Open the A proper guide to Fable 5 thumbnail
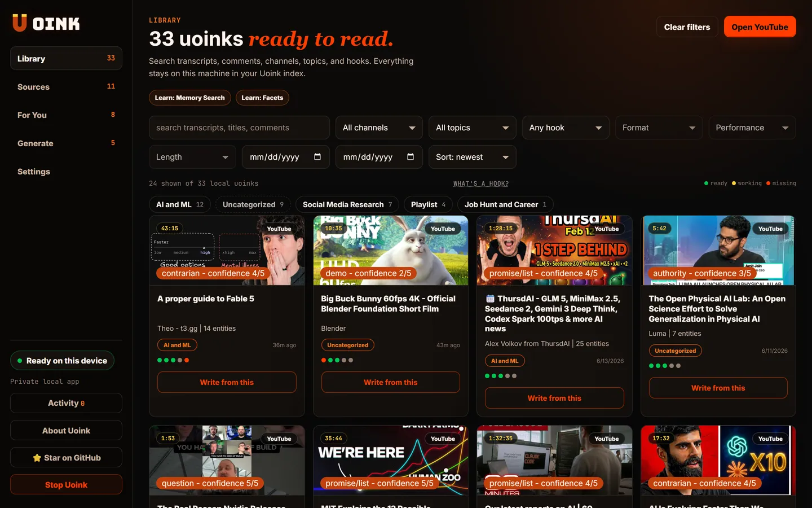The width and height of the screenshot is (812, 508). pos(227,250)
